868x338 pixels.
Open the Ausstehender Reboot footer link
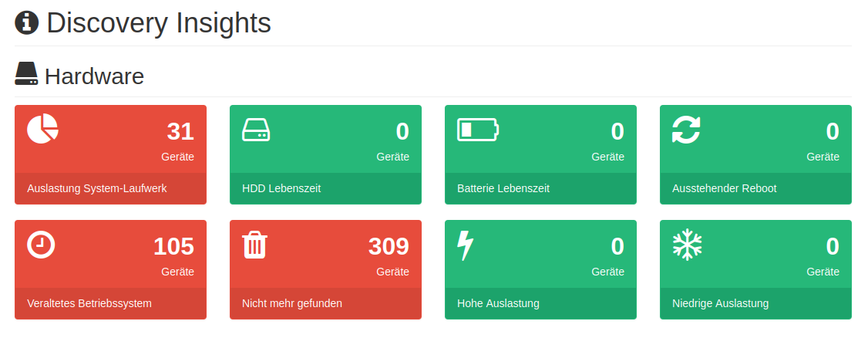(x=724, y=188)
